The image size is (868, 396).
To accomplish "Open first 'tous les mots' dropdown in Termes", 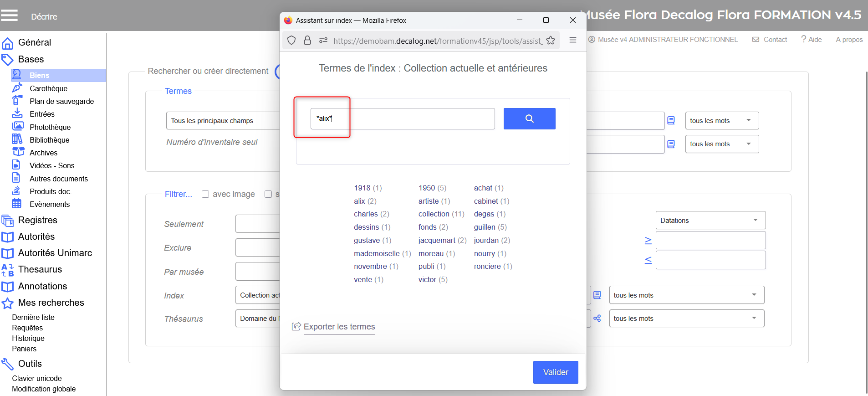I will point(721,121).
